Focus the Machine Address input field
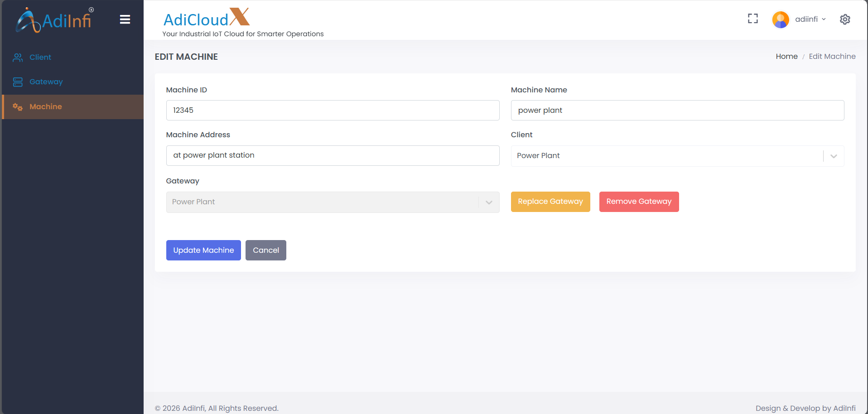Screen dimensions: 868x414 click(x=333, y=155)
